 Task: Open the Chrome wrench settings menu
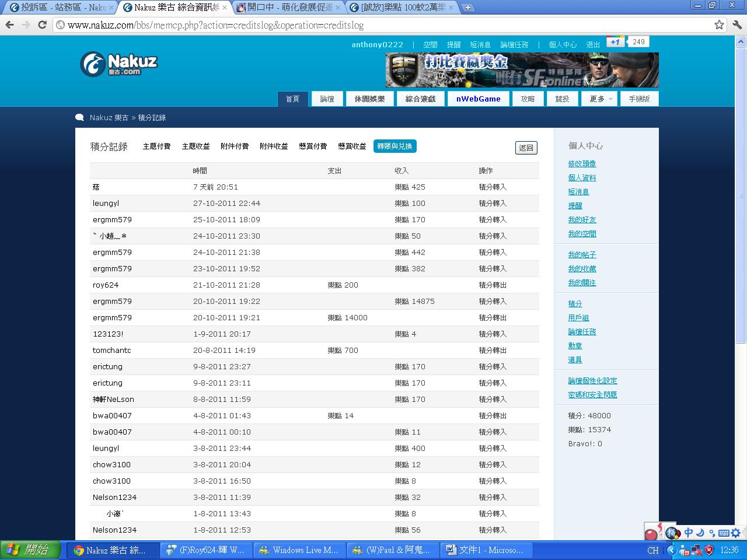click(x=736, y=24)
